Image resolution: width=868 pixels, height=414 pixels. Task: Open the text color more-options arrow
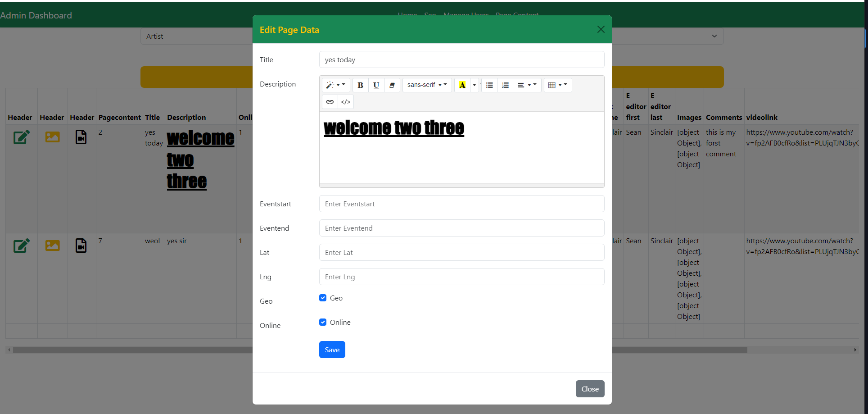[474, 85]
